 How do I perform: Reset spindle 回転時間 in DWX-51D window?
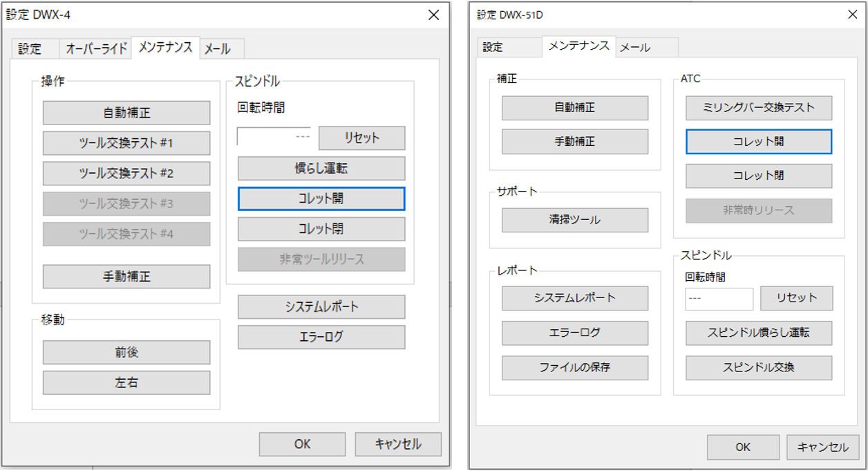[x=796, y=298]
